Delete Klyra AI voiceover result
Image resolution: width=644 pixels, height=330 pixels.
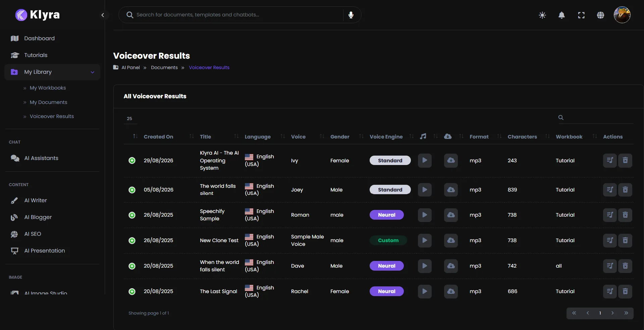click(625, 161)
